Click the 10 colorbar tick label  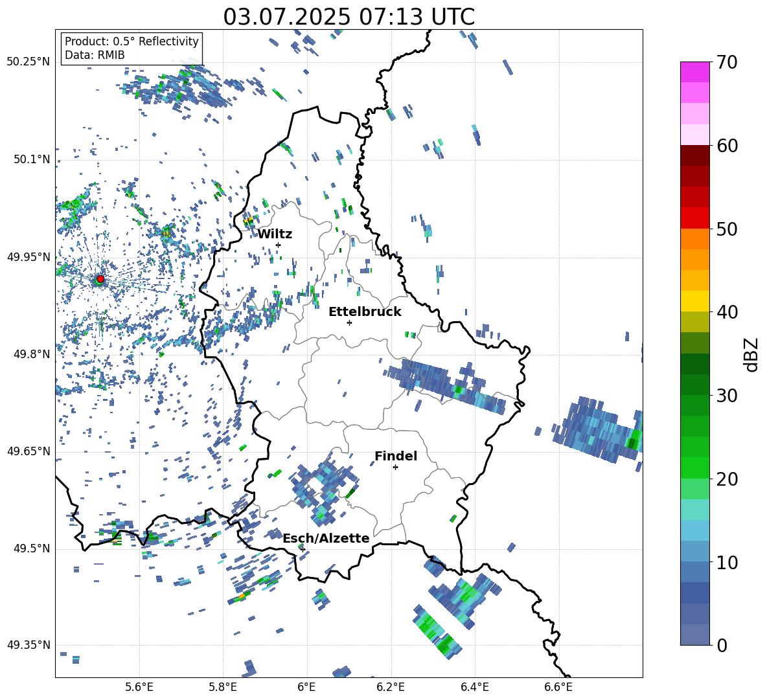(727, 563)
